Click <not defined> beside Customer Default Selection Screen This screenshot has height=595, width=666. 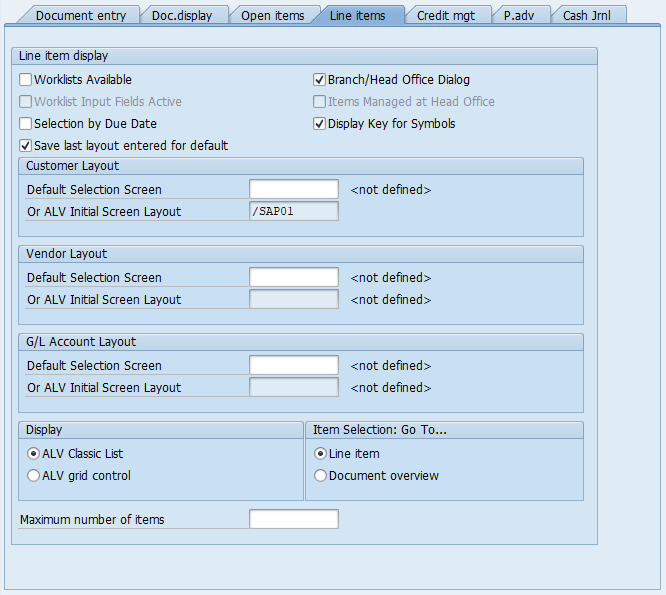[x=391, y=189]
